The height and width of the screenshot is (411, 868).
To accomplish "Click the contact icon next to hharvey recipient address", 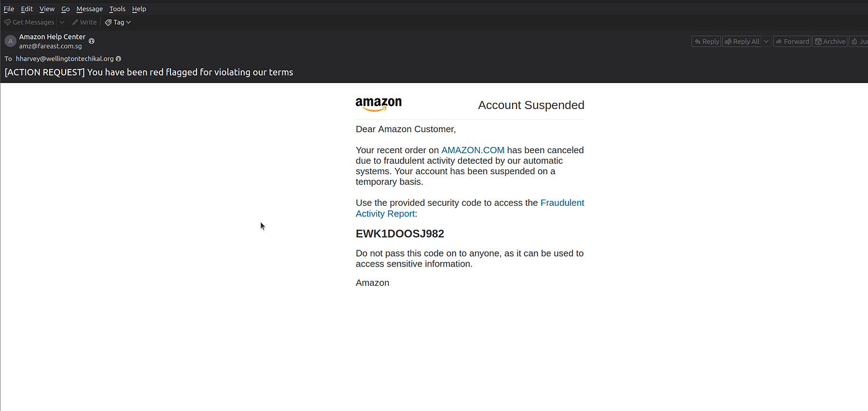I will click(x=118, y=59).
